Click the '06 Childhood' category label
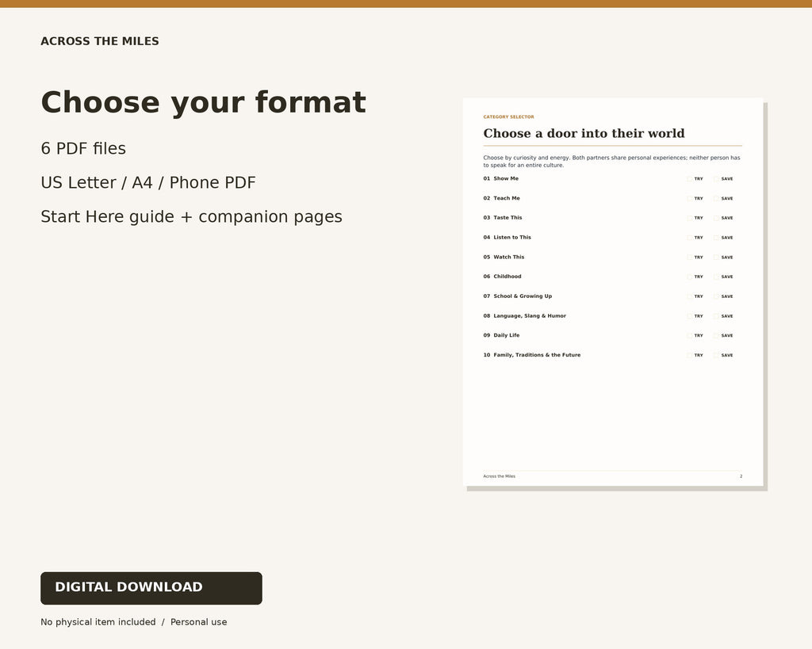 (x=502, y=277)
